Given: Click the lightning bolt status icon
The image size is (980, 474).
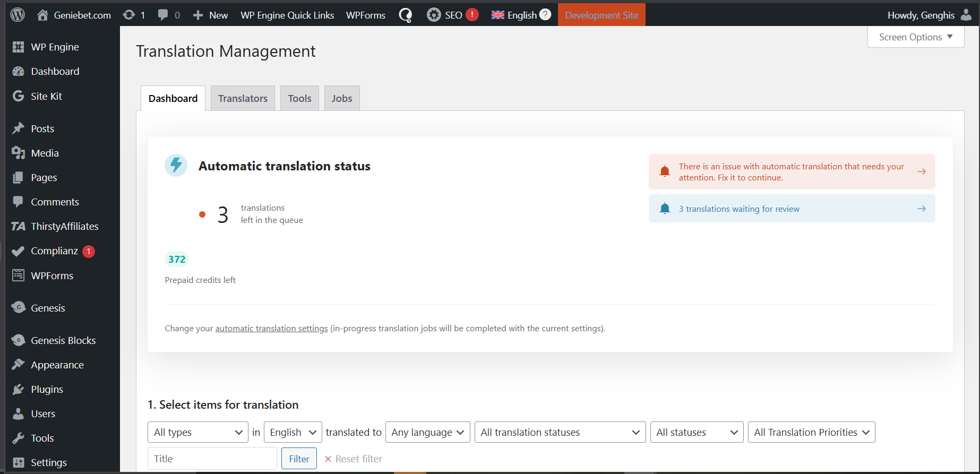Looking at the screenshot, I should click(176, 166).
